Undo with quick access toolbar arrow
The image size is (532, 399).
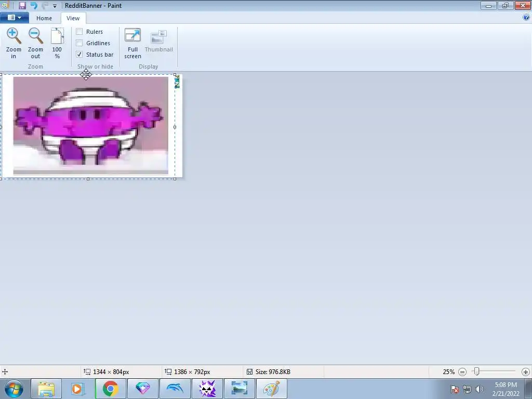[x=34, y=5]
